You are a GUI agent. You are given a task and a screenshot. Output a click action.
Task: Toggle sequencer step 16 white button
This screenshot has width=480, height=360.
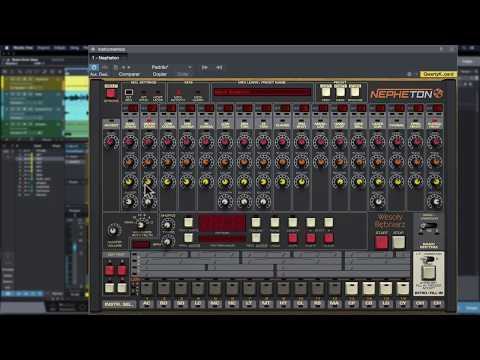[403, 288]
